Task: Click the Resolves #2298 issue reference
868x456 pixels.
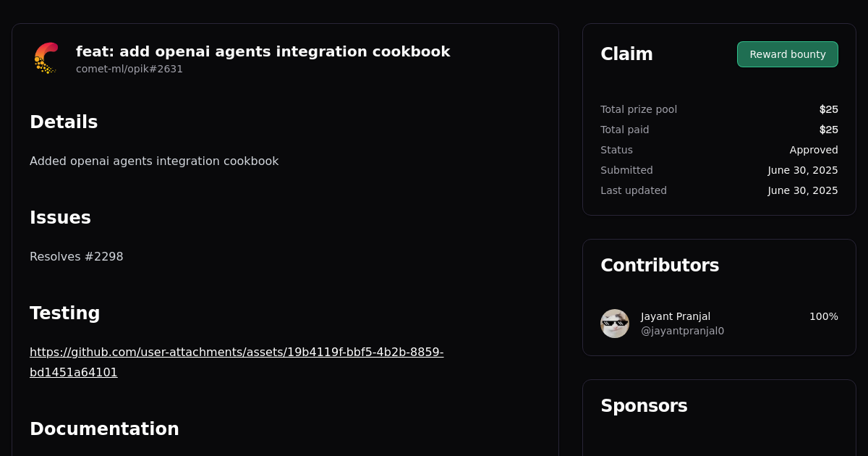Action: [76, 256]
